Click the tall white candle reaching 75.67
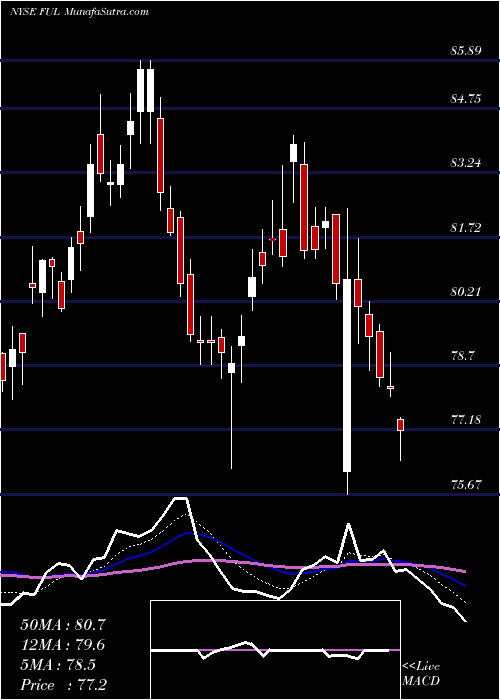 347,375
